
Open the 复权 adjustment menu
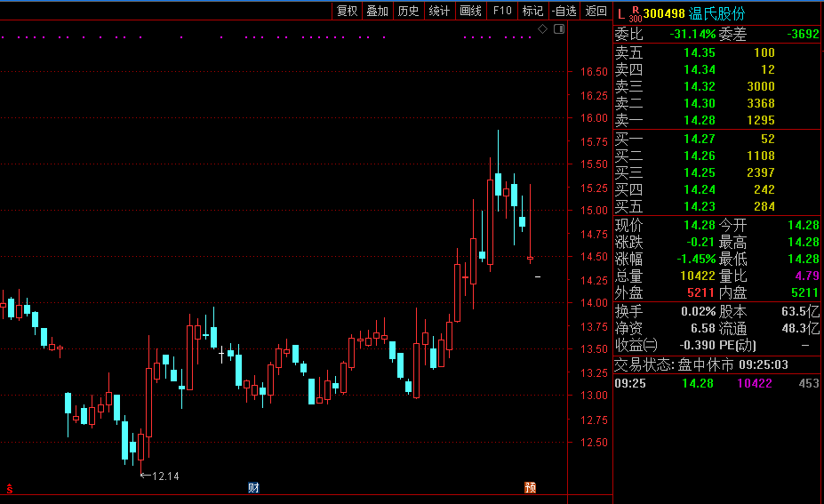click(x=347, y=11)
